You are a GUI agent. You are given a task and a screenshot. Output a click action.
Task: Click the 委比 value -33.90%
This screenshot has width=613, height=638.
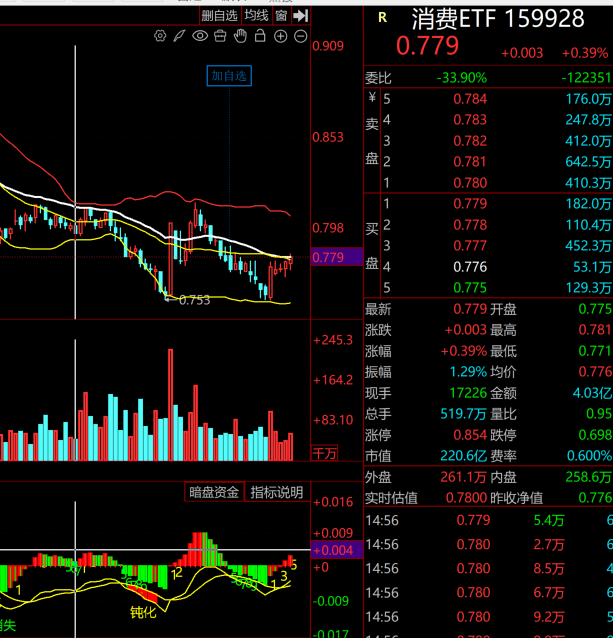click(x=462, y=77)
